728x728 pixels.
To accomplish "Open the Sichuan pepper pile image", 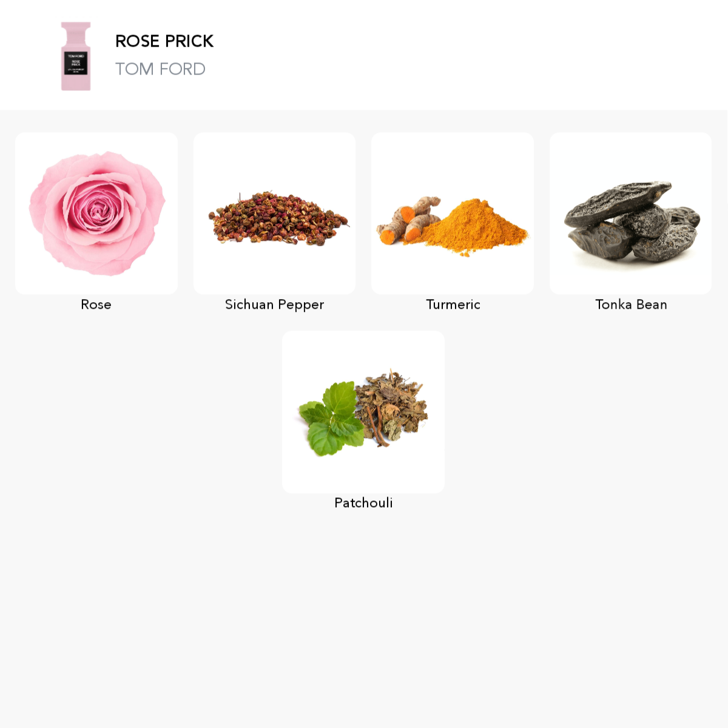I will [278, 218].
